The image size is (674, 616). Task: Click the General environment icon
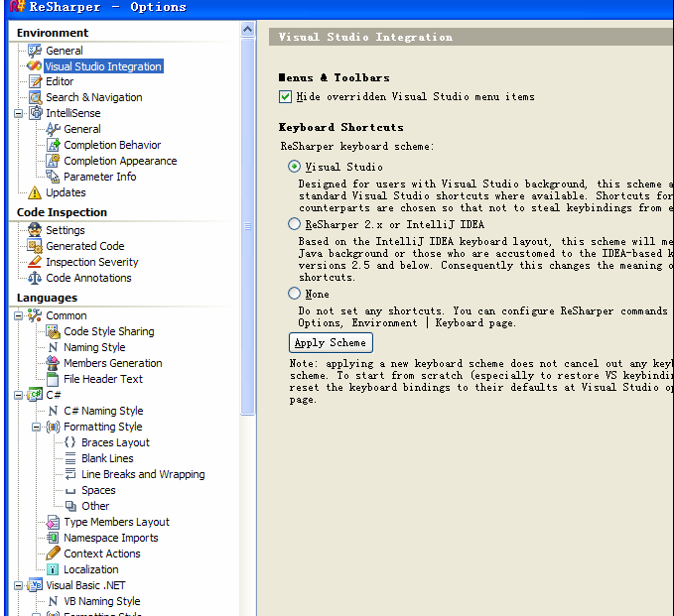pyautogui.click(x=35, y=51)
